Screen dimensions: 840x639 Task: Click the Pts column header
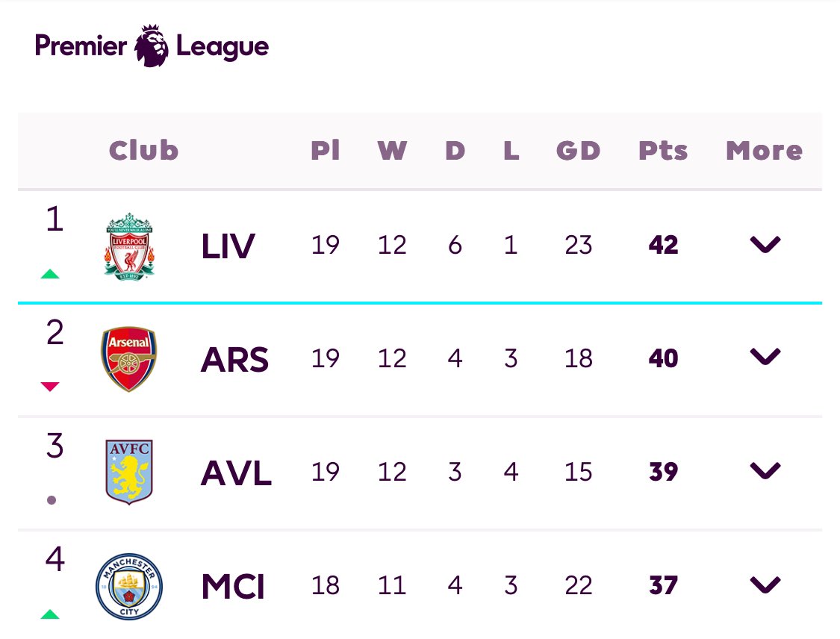(x=663, y=151)
